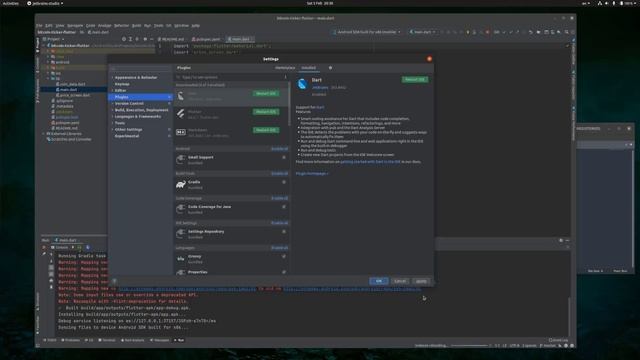Screen dimensions: 640x360
Task: Select Experimental in settings sidebar
Action: pyautogui.click(x=127, y=136)
